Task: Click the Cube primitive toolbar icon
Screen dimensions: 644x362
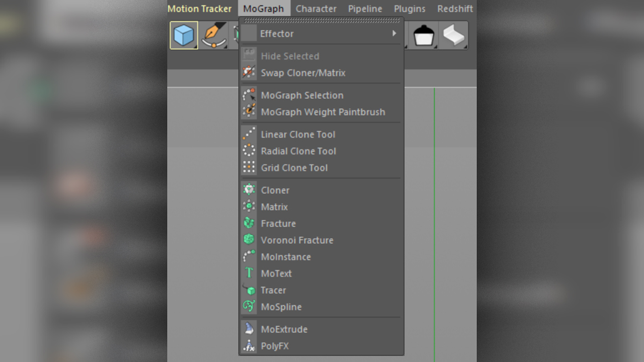Action: pyautogui.click(x=184, y=35)
